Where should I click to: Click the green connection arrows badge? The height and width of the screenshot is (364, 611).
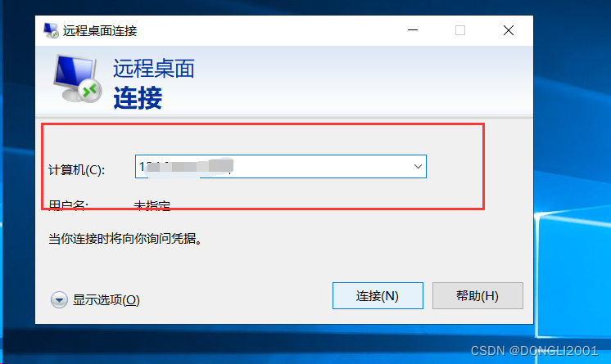[x=90, y=91]
